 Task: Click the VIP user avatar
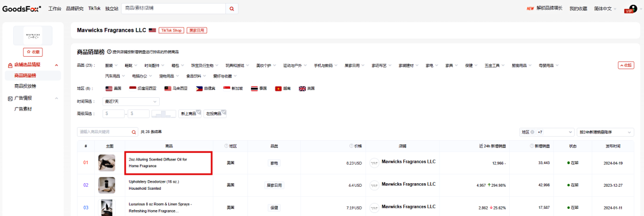[632, 8]
